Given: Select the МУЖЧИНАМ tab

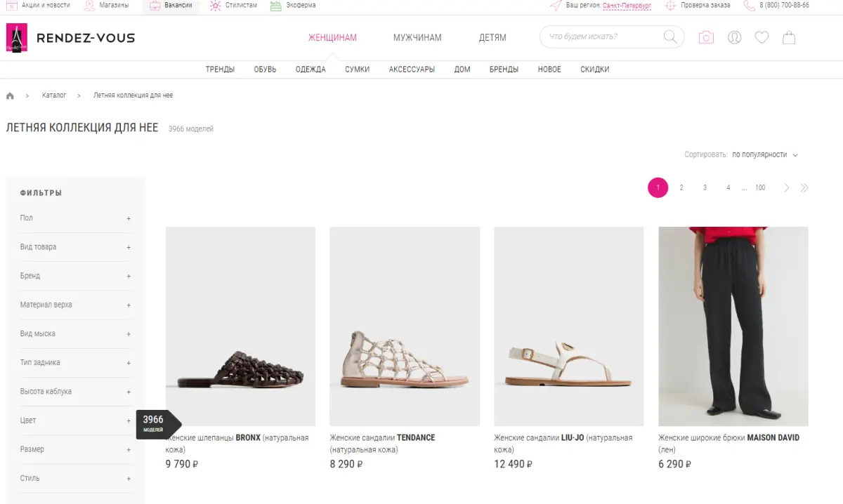Looking at the screenshot, I should 417,38.
